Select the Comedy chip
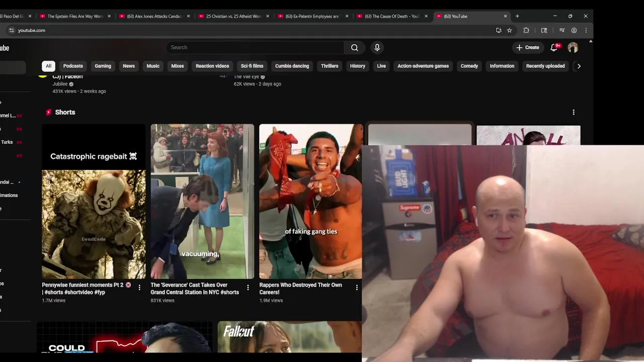This screenshot has height=362, width=644. [x=469, y=66]
